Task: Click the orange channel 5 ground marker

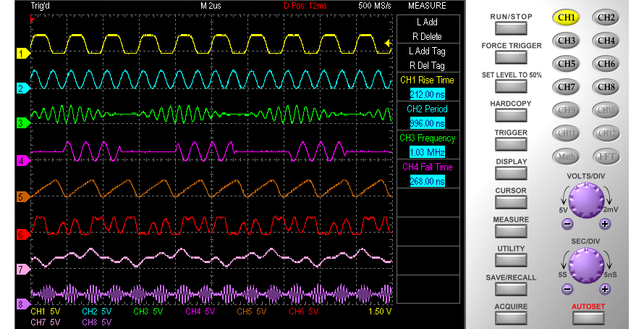Action: [23, 197]
